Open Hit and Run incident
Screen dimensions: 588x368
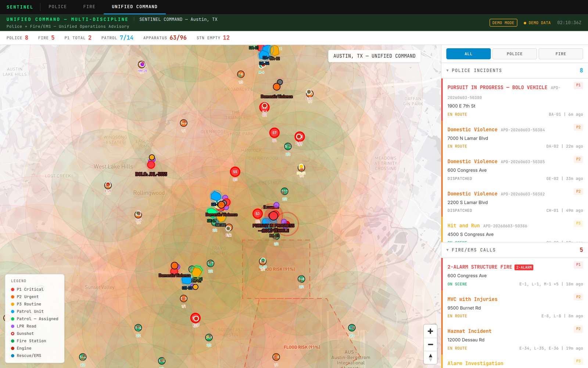tap(515, 230)
